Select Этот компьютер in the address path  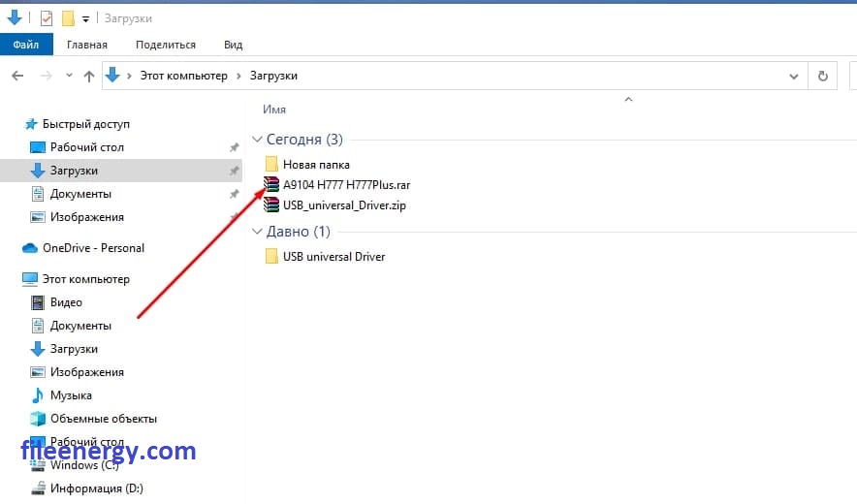pos(183,76)
